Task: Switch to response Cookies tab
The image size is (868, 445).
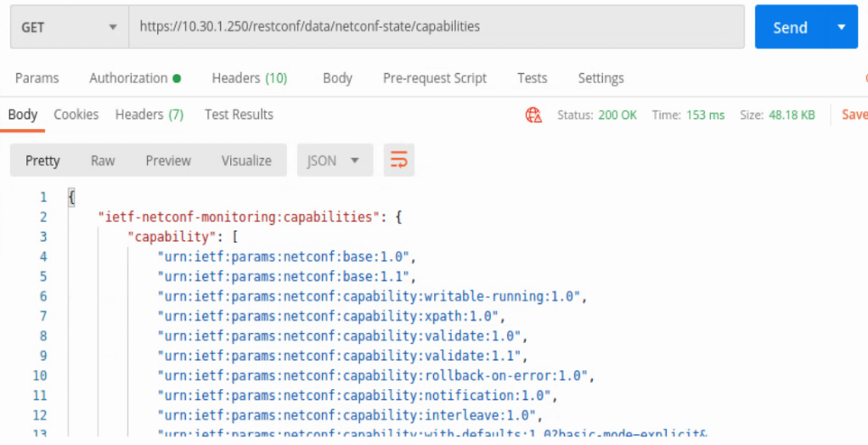Action: 76,115
